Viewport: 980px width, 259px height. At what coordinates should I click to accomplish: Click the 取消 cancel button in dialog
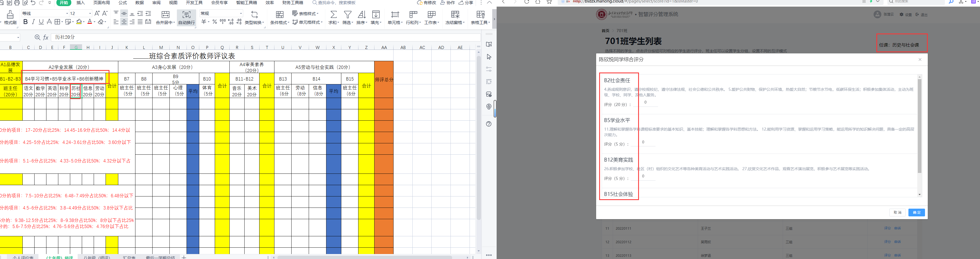pos(897,213)
